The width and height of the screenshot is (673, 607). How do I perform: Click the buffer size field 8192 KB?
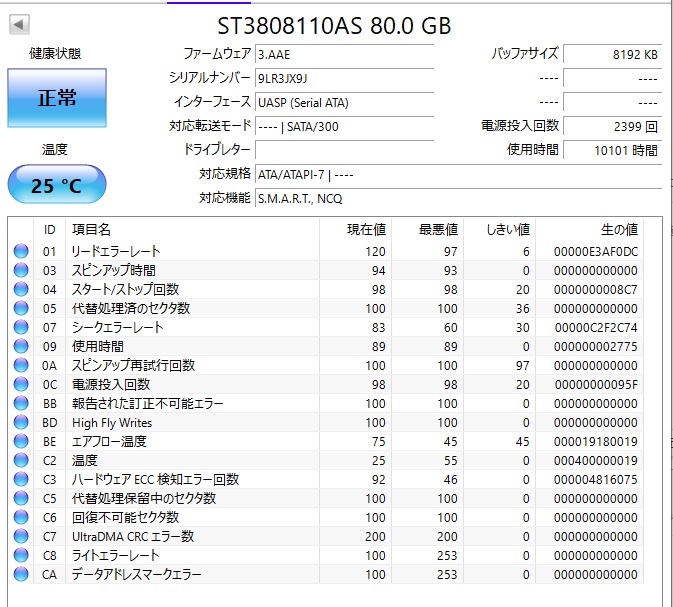(612, 55)
